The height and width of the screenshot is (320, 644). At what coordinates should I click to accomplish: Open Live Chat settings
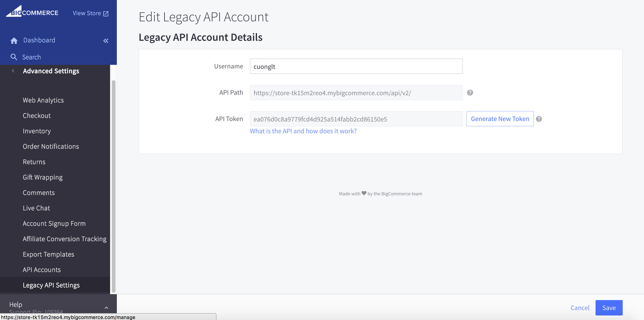[x=36, y=208]
